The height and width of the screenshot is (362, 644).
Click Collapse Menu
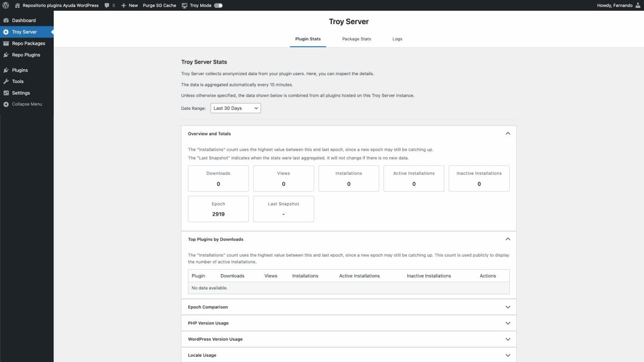(x=27, y=104)
